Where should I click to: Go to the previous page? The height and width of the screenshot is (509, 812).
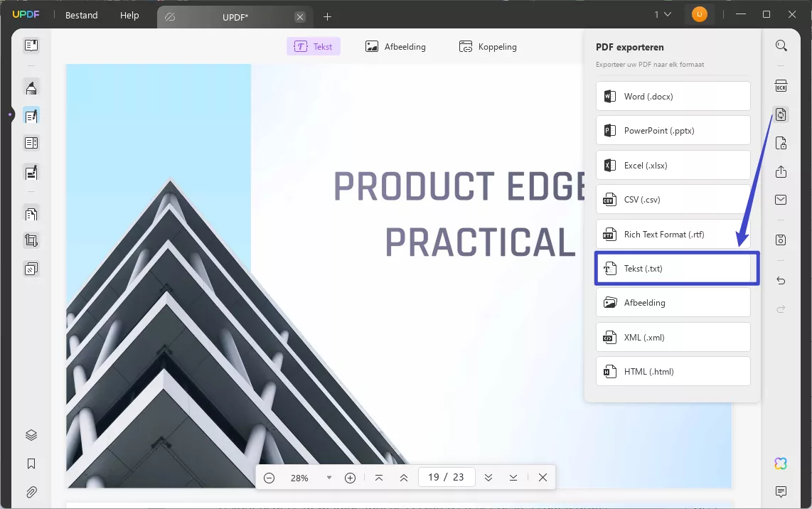click(x=404, y=478)
